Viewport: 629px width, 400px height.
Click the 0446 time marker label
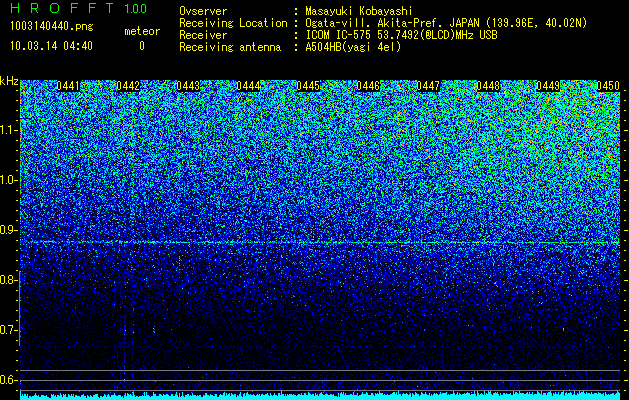[368, 86]
